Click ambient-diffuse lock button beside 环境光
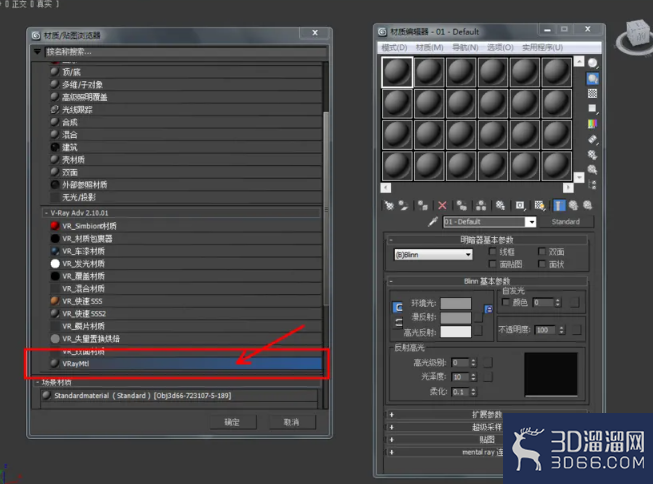Screen dimensions: 653x484 tap(398, 307)
